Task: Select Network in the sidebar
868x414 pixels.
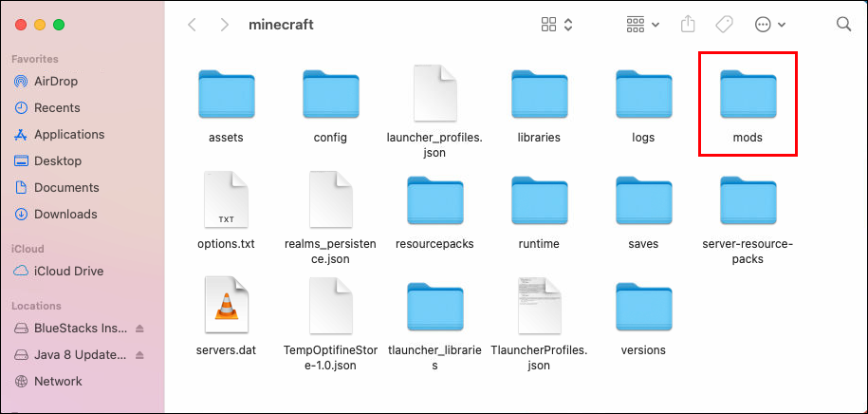Action: pyautogui.click(x=58, y=382)
